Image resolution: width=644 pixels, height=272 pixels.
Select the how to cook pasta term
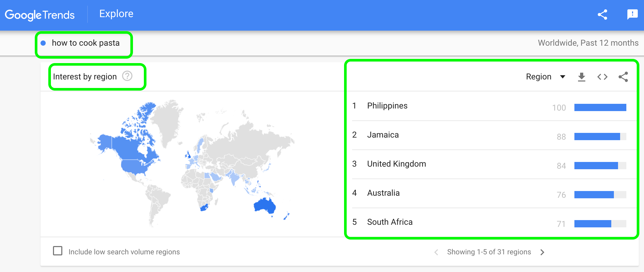click(86, 43)
